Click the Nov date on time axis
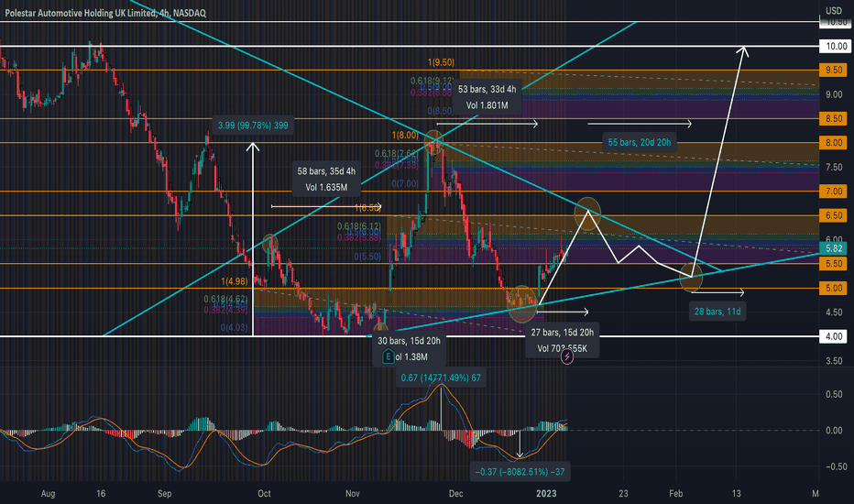The image size is (854, 504). 353,494
